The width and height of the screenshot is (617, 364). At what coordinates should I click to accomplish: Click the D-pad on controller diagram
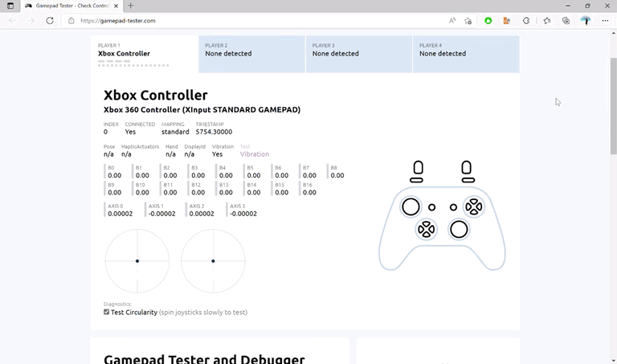click(426, 230)
